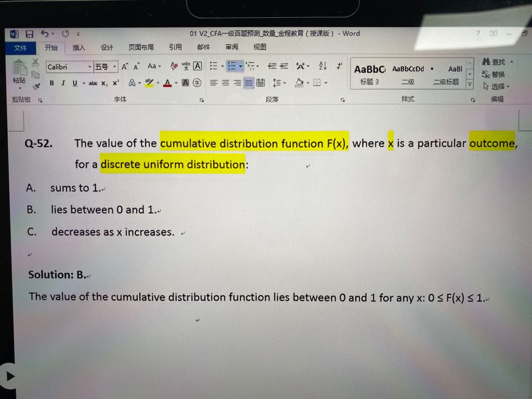
Task: Open the paragraph shading paint bucket
Action: tap(299, 83)
